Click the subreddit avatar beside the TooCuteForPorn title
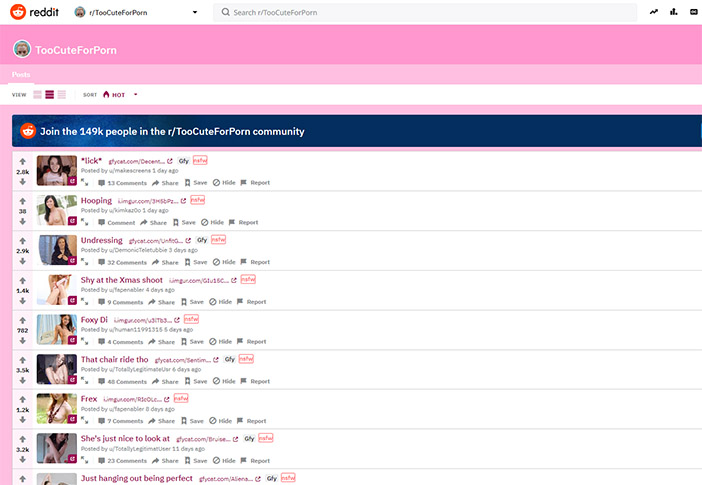Screen dimensions: 702x485 (22, 49)
